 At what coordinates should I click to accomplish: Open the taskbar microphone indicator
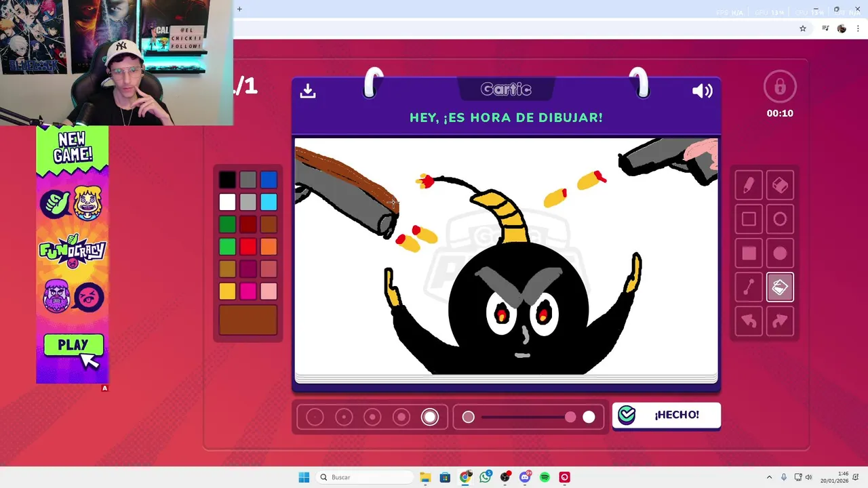tap(784, 477)
